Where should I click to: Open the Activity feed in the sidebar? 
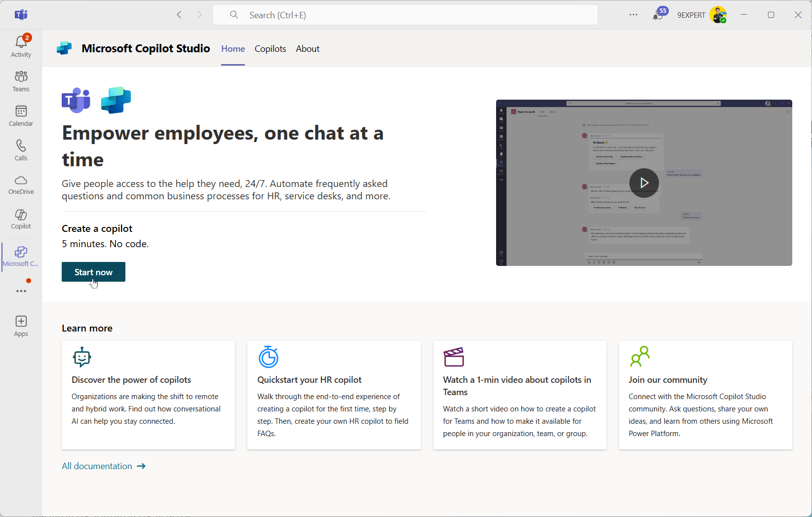pos(21,44)
